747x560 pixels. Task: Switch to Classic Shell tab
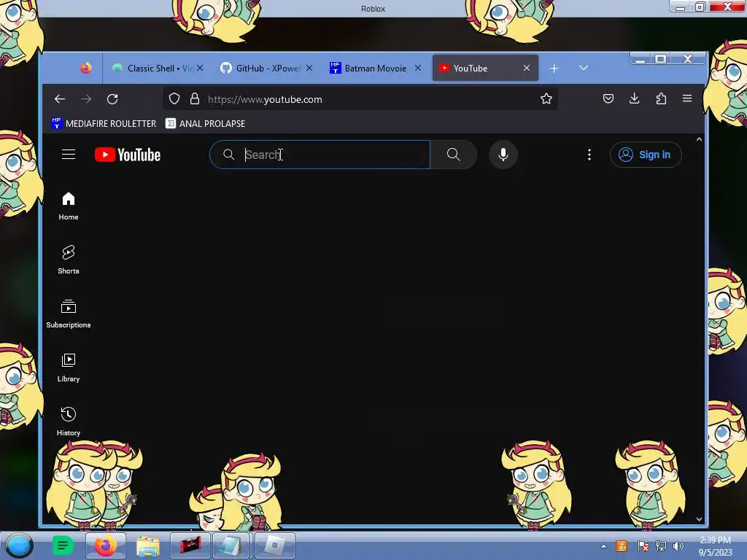click(152, 68)
